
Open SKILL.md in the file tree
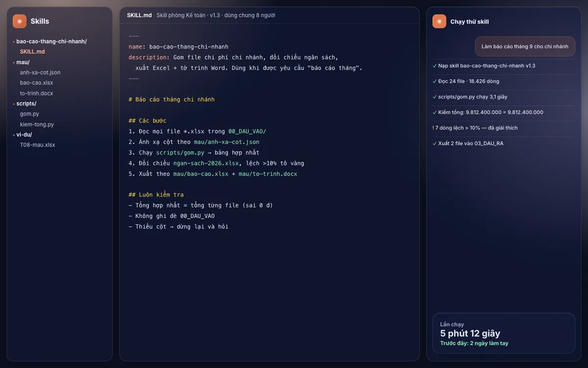(x=32, y=52)
